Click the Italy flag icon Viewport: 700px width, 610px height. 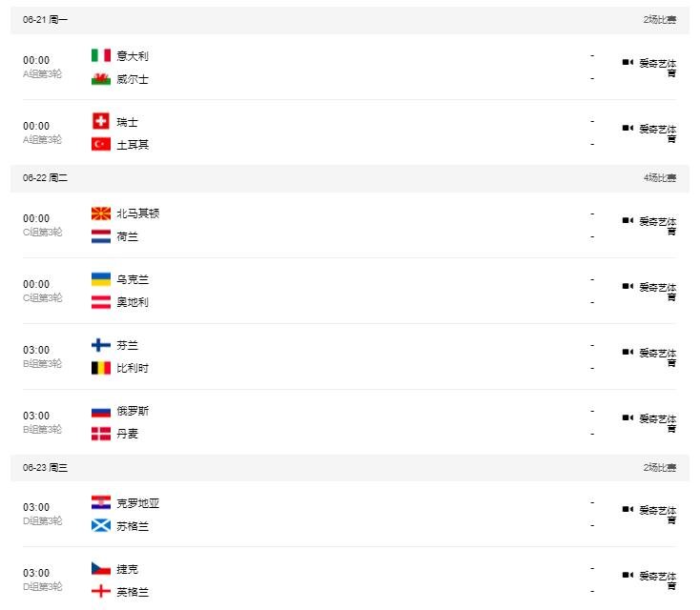(100, 55)
